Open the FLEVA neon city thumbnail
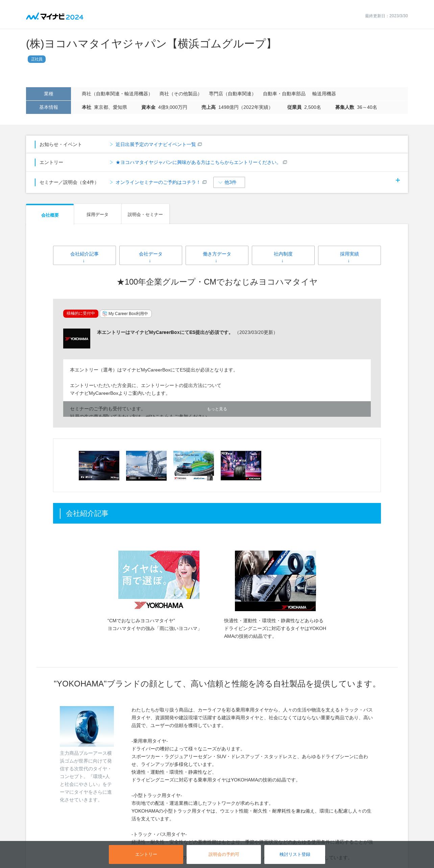 tap(241, 465)
